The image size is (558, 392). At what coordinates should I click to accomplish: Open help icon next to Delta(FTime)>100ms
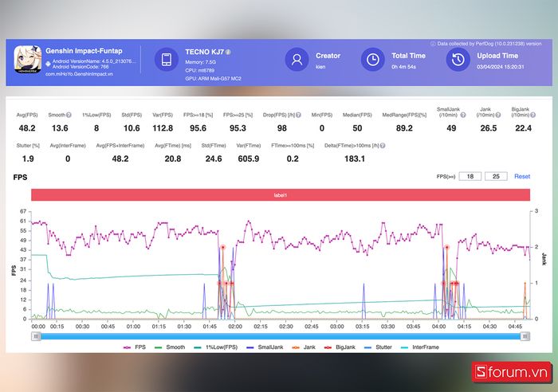pyautogui.click(x=383, y=146)
